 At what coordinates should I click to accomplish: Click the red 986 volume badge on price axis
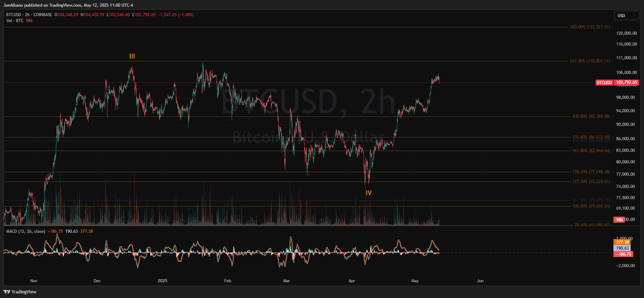[x=619, y=220]
